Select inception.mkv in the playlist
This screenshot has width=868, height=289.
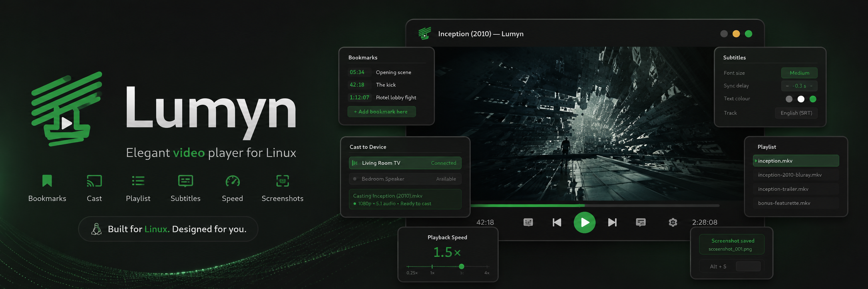[796, 160]
